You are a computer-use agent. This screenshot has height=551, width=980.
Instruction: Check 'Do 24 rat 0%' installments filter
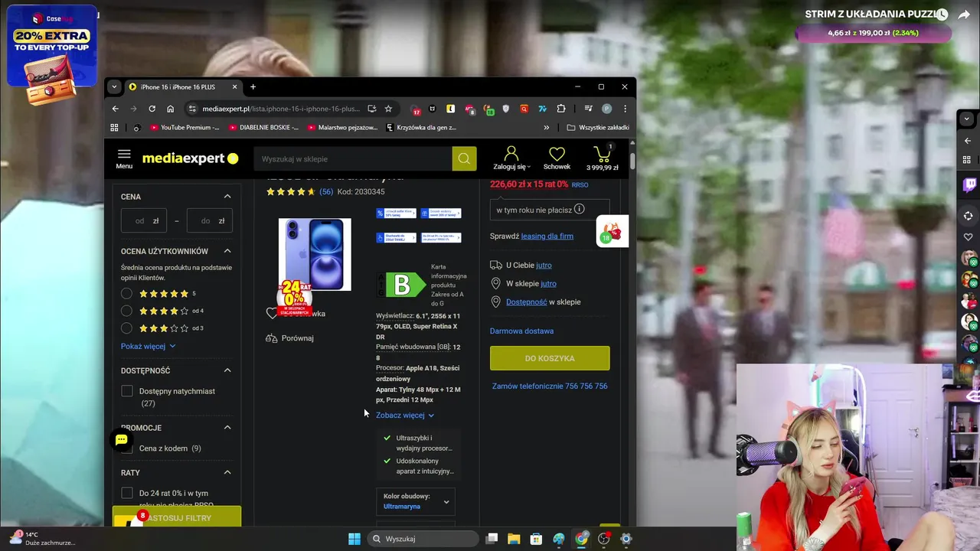[127, 494]
